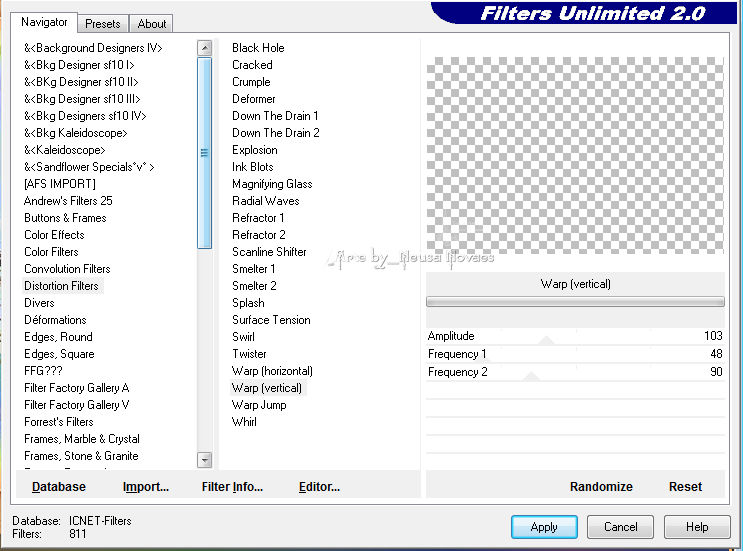Image resolution: width=743 pixels, height=551 pixels.
Task: Choose the Twister filter
Action: (x=249, y=354)
